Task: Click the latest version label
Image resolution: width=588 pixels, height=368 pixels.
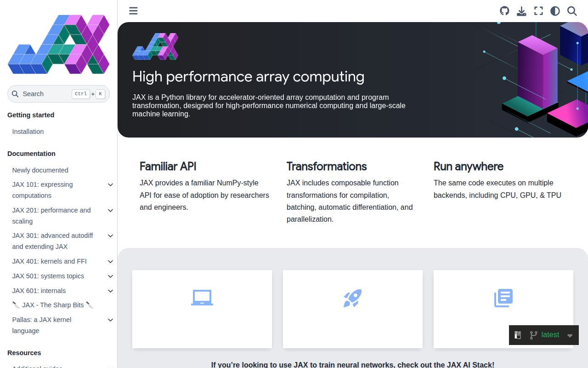Action: [550, 335]
